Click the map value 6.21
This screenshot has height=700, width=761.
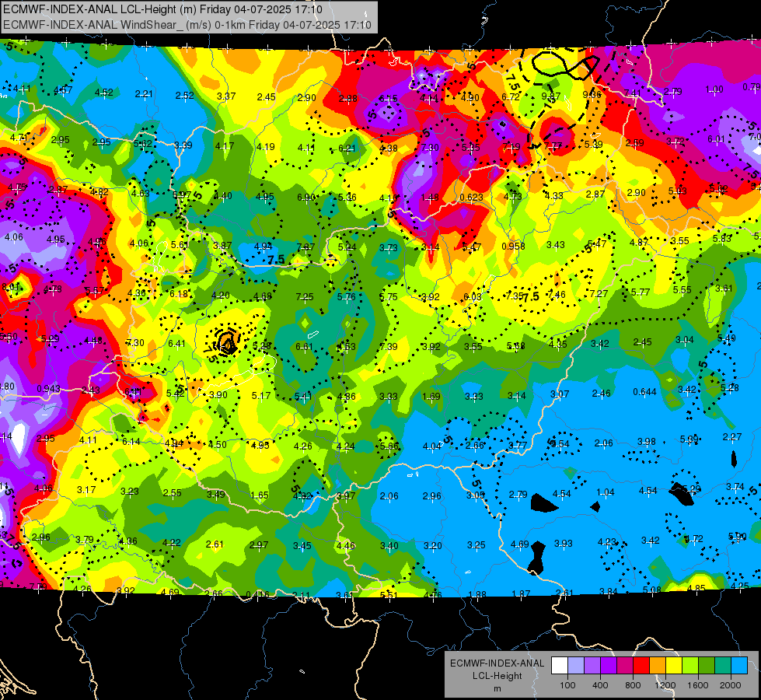347,148
